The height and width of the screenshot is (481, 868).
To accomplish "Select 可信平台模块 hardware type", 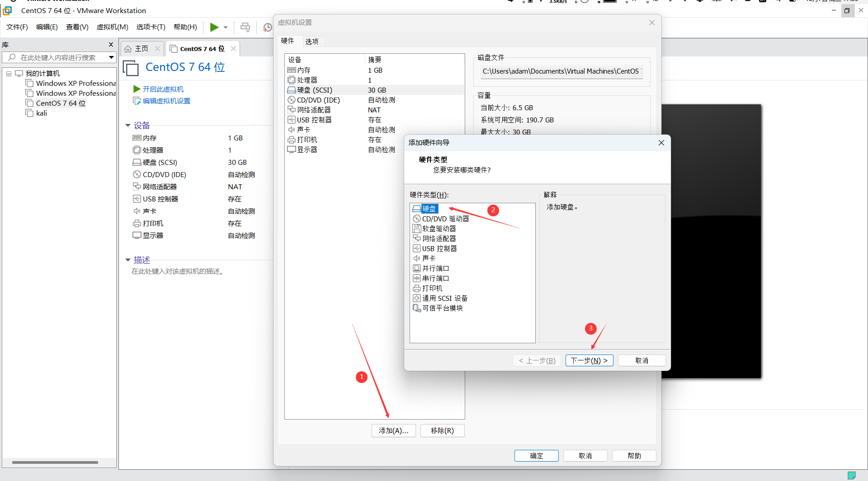I will point(438,308).
